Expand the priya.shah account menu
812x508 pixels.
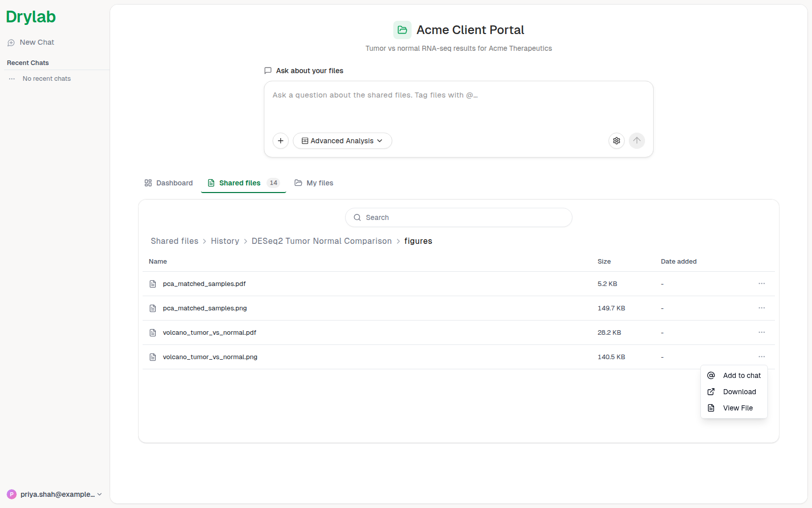click(x=54, y=494)
